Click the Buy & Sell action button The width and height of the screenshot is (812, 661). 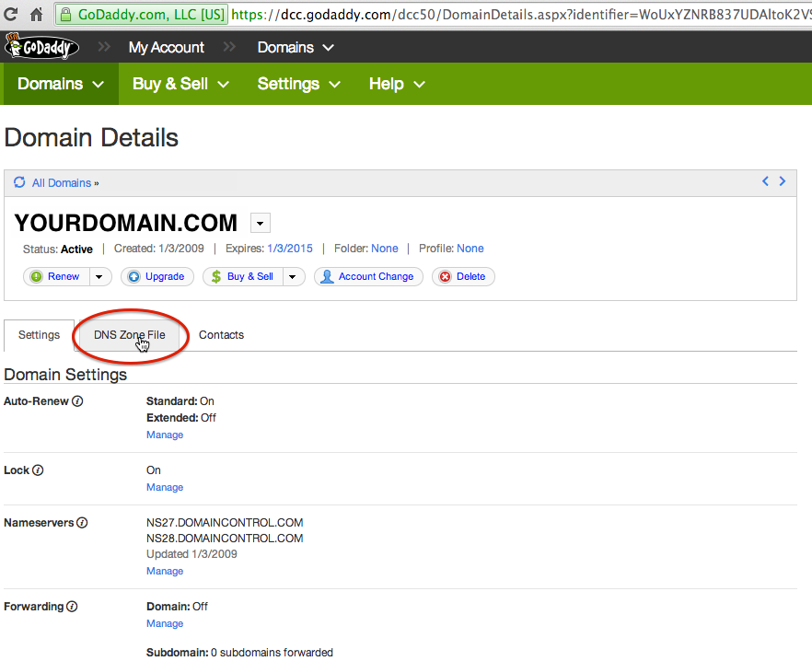coord(243,276)
